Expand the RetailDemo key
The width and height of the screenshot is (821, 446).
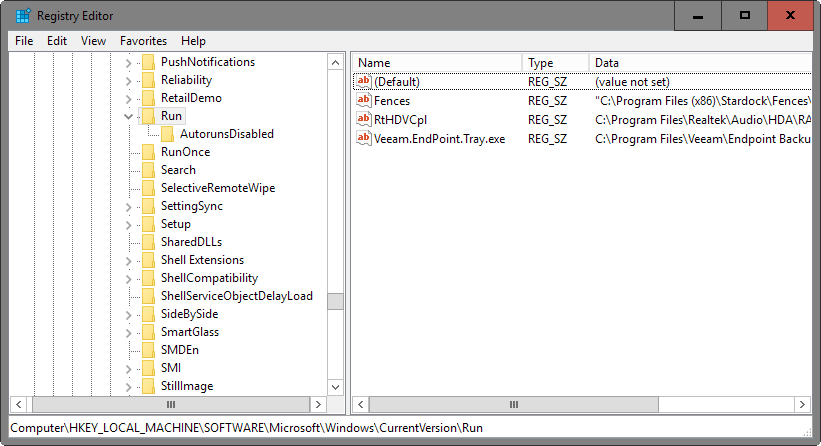click(128, 99)
